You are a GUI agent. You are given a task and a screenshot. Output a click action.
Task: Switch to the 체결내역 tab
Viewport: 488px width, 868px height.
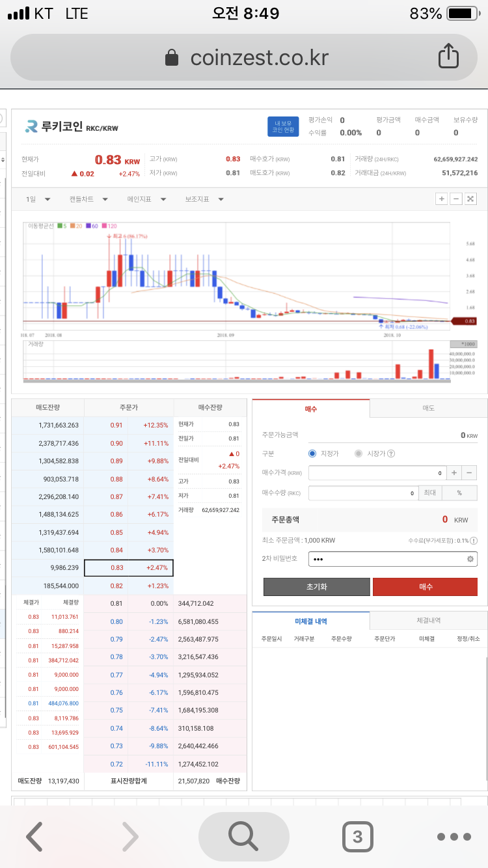point(428,621)
